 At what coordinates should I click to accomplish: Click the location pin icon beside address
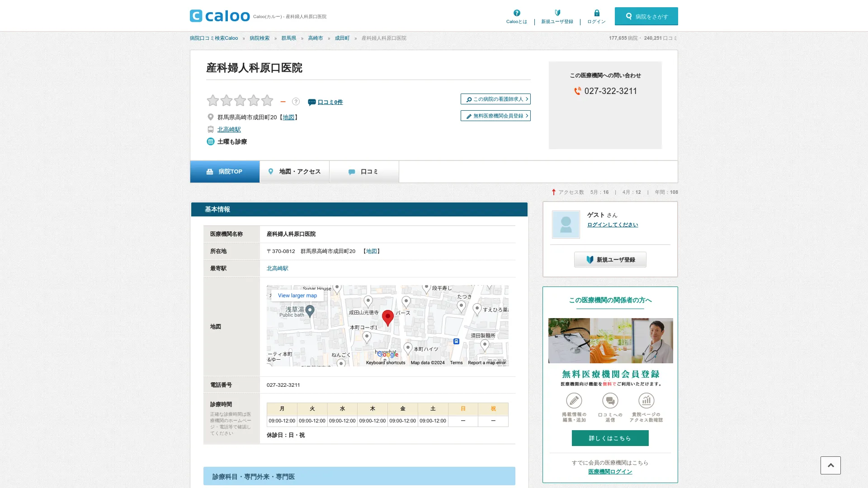tap(210, 117)
